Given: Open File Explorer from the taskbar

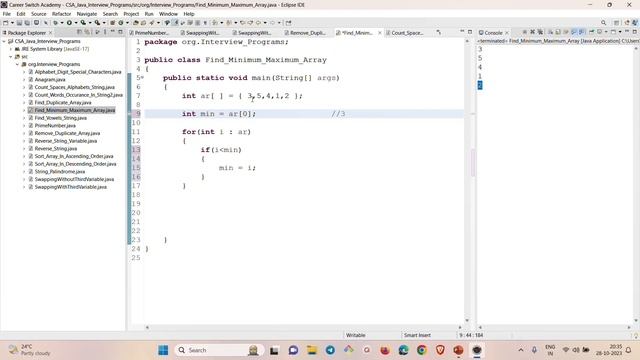Looking at the screenshot, I should tap(312, 350).
